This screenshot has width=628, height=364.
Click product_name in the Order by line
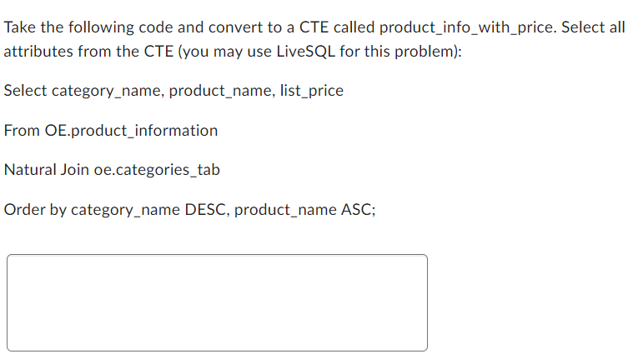tap(285, 210)
